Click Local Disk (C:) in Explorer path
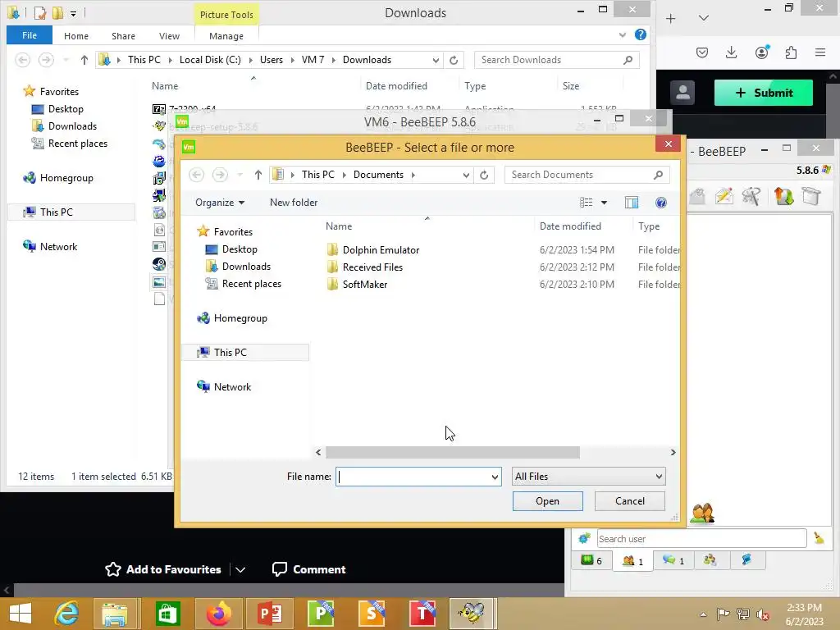Viewport: 840px width, 630px height. point(210,60)
